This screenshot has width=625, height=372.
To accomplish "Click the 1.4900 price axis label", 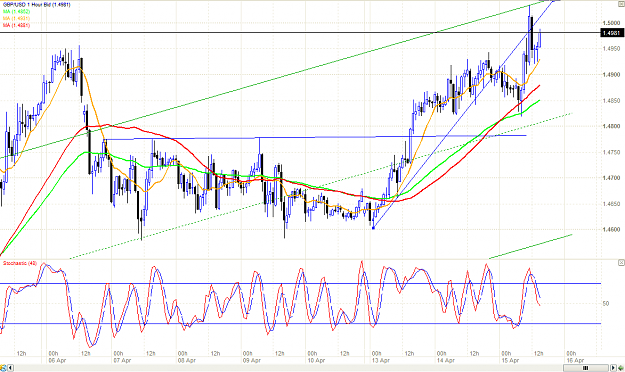I will pyautogui.click(x=611, y=75).
